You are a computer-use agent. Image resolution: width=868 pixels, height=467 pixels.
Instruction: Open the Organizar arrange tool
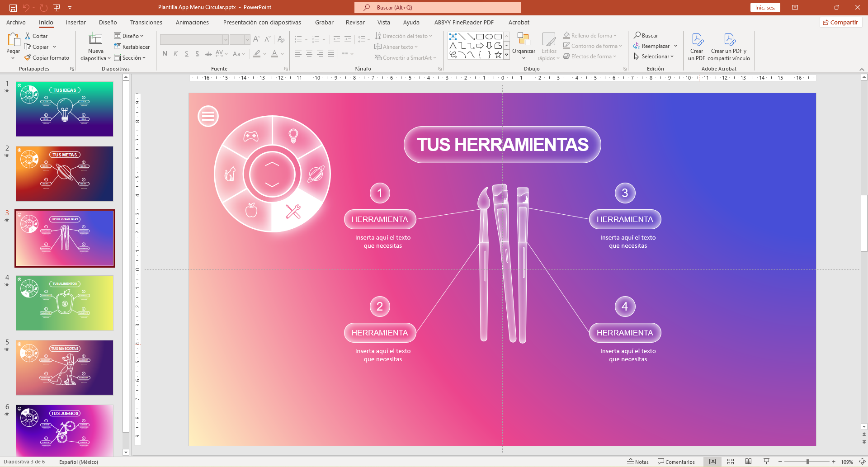tap(524, 41)
